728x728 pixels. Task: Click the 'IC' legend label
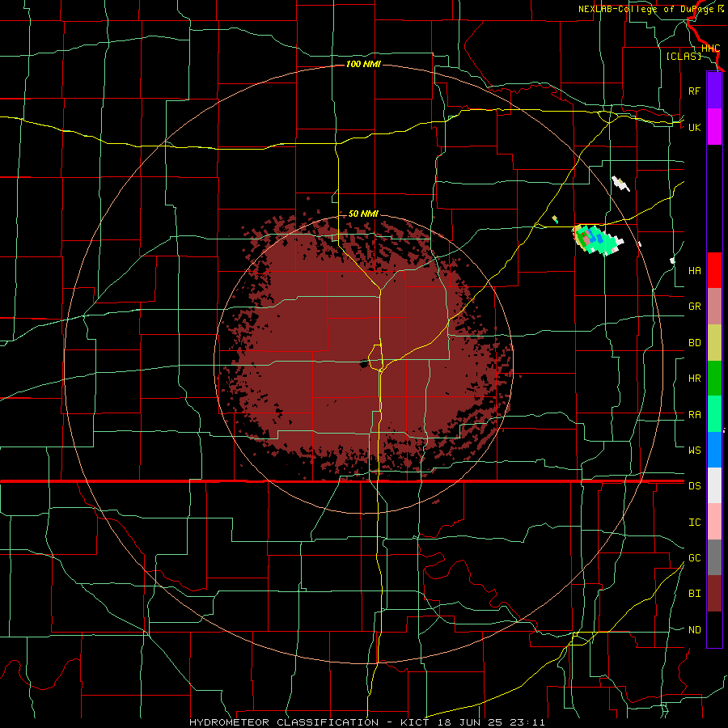pos(694,523)
